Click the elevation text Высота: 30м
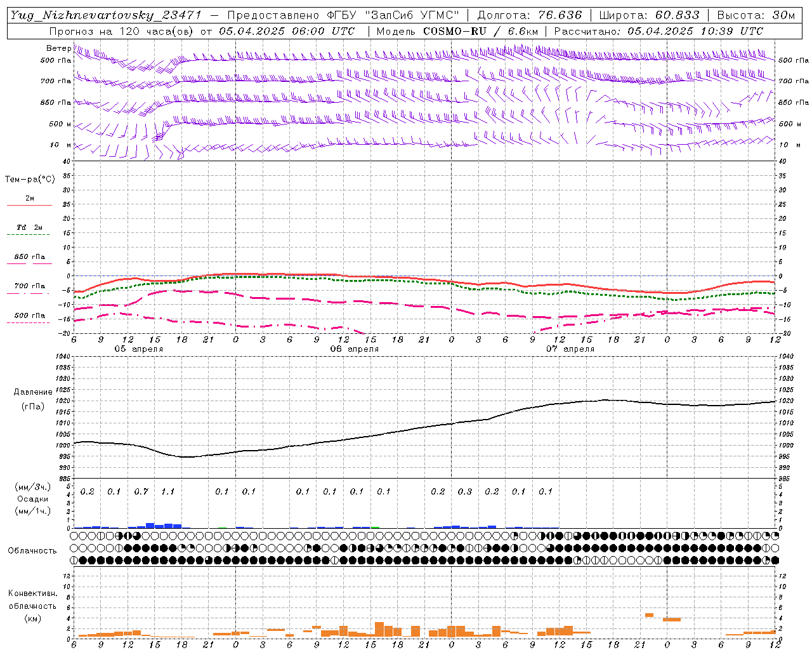This screenshot has width=812, height=650. click(755, 15)
